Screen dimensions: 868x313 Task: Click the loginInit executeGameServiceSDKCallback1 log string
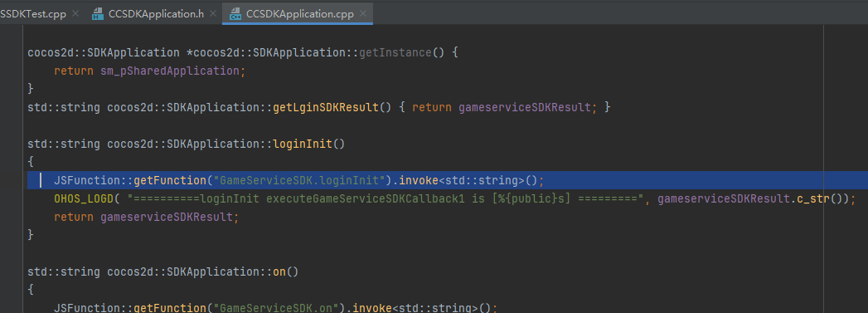tap(386, 198)
